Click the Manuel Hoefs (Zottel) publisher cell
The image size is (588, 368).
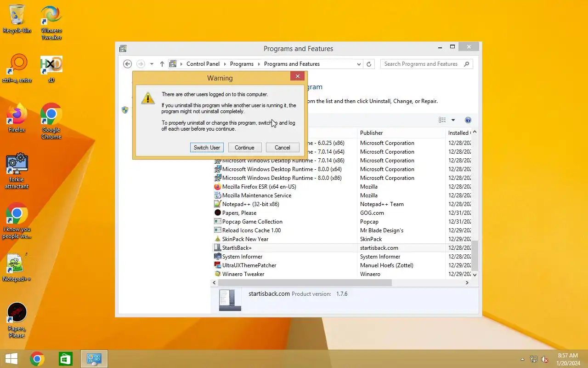tap(387, 265)
